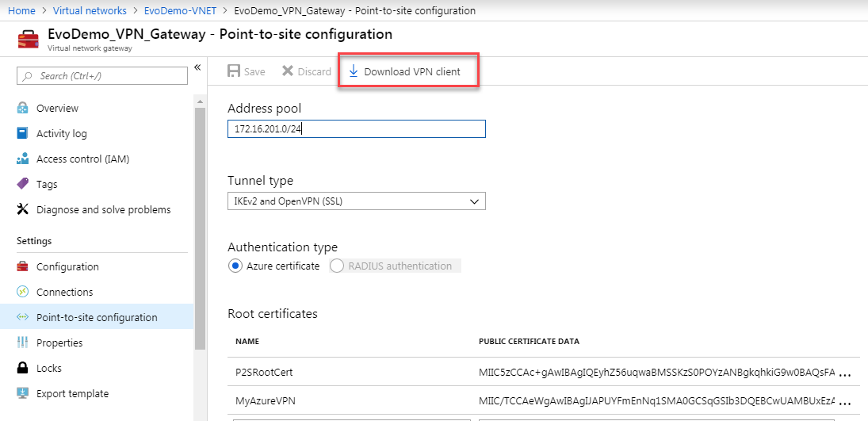Click the Connections circular icon
Screen dimensions: 868x421
22,292
